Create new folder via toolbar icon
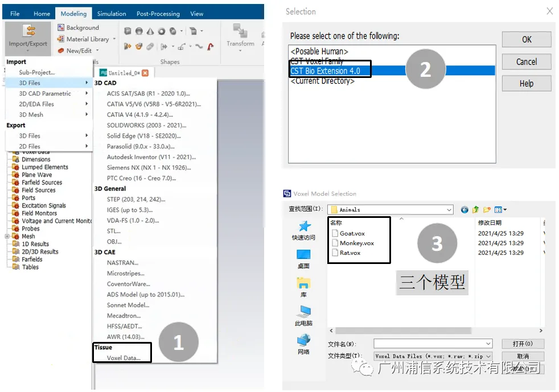559x392 pixels. click(487, 210)
